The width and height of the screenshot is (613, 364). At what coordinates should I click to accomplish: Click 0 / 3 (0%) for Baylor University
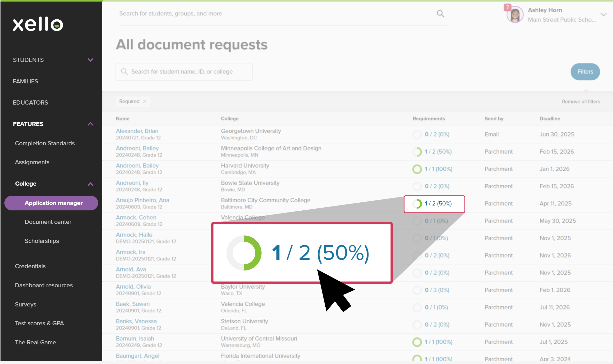[437, 290]
